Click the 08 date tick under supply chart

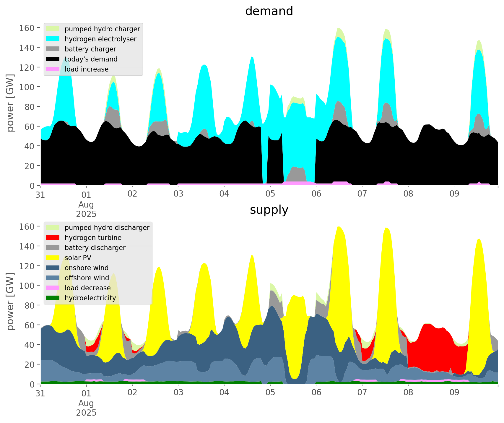[x=408, y=393]
